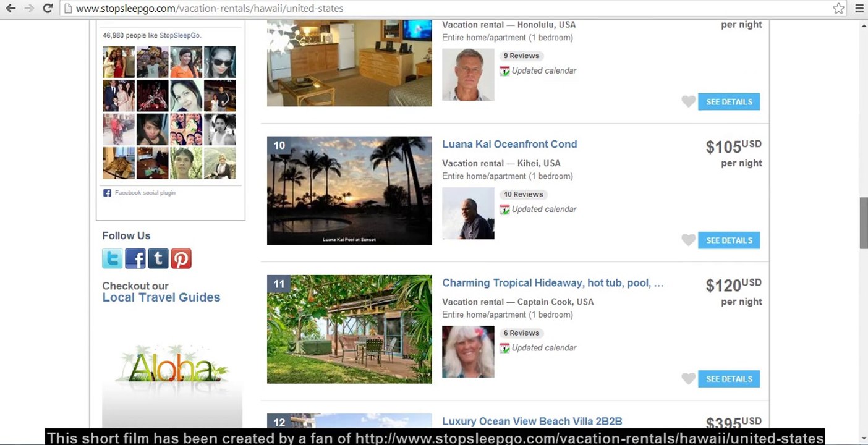
Task: View Tropical Hideaway host profile photo
Action: (x=468, y=352)
